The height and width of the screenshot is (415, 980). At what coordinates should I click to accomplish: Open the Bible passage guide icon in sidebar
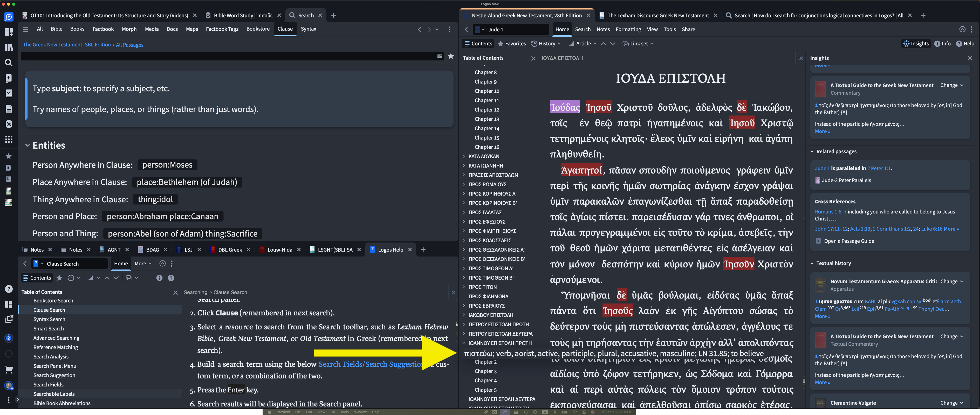[x=8, y=78]
